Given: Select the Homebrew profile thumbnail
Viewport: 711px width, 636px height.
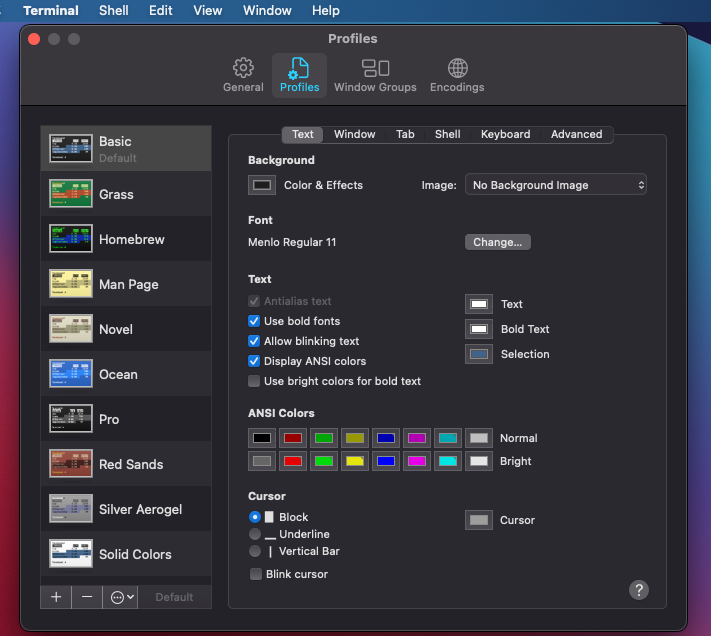Looking at the screenshot, I should (x=71, y=240).
